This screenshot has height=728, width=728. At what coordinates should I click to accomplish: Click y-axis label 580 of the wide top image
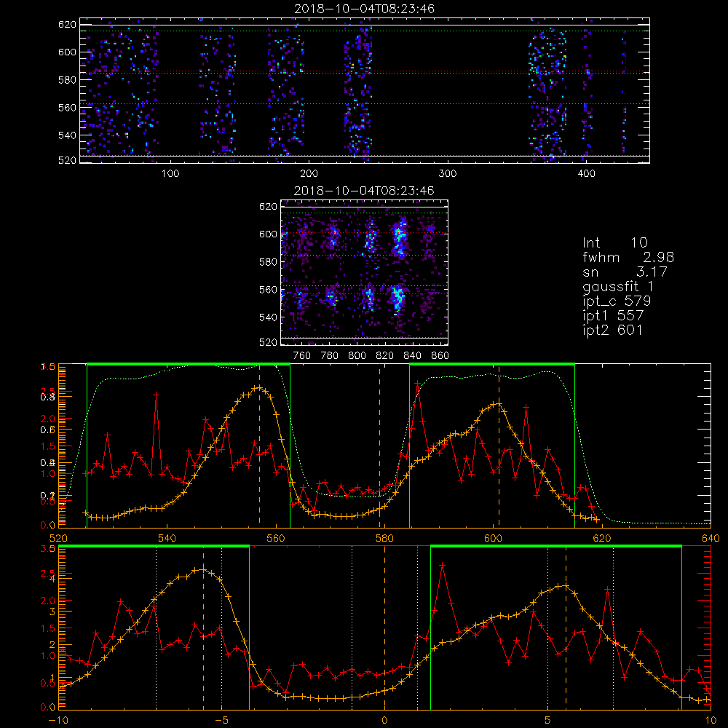tap(67, 80)
